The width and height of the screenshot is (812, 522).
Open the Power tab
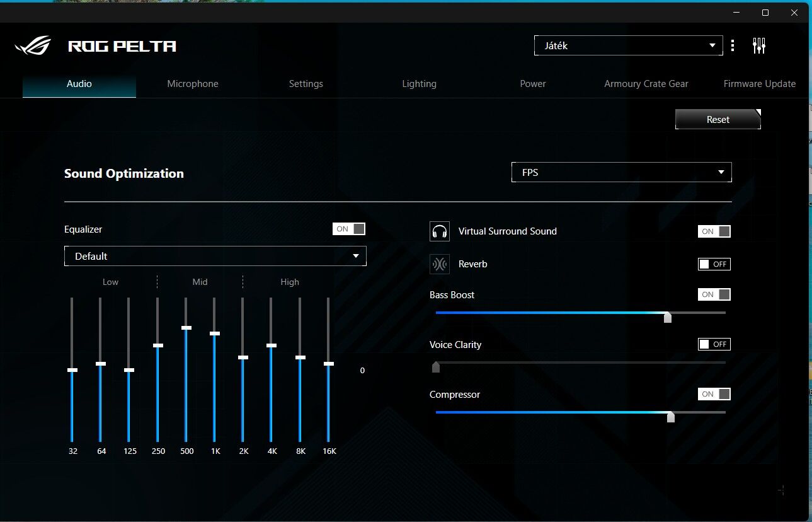tap(533, 84)
